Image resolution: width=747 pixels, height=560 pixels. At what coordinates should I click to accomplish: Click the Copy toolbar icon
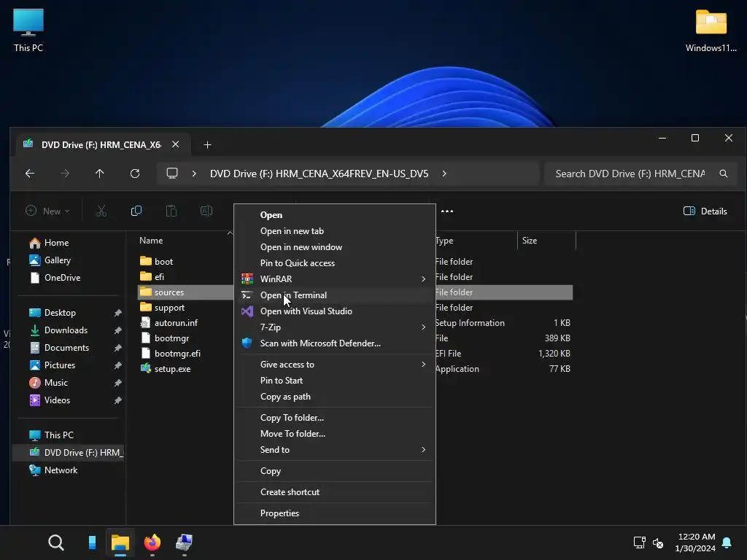click(136, 211)
